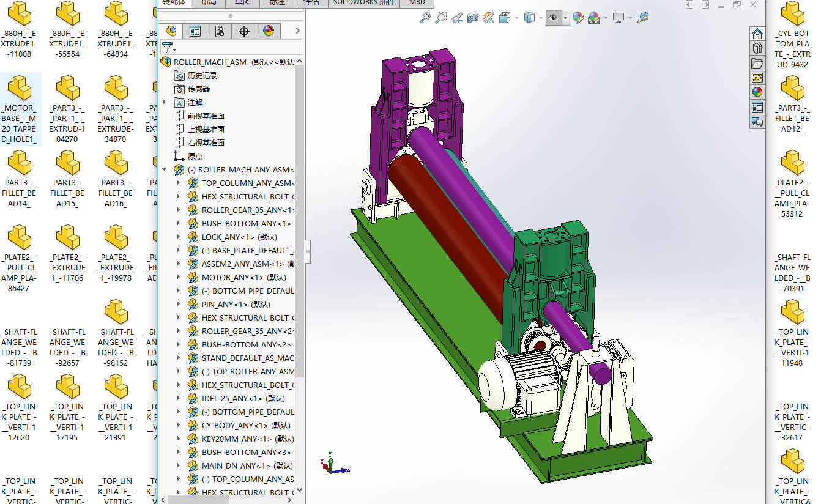
Task: Collapse the ROLLER_MACH_ANY_ASM subassembly node
Action: click(x=165, y=169)
